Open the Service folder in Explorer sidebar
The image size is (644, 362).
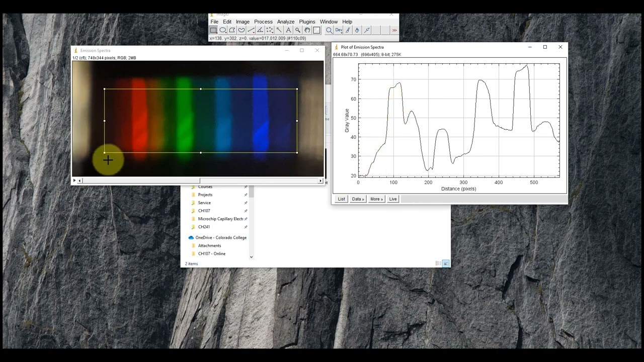coord(204,203)
